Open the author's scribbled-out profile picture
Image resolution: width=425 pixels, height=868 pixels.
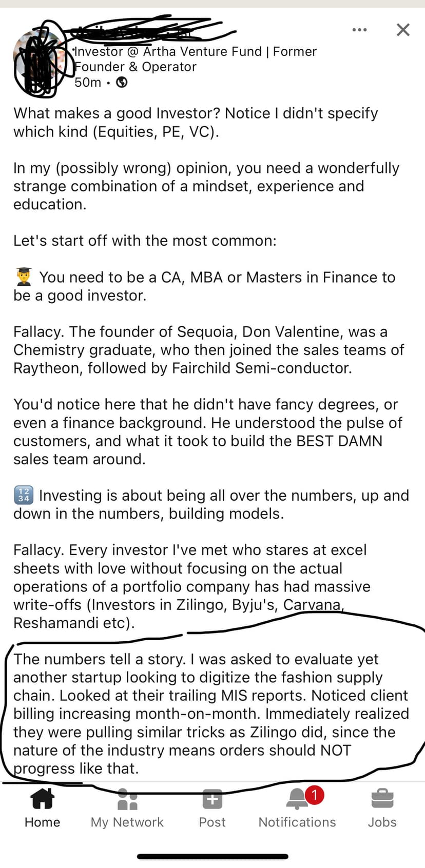click(x=39, y=61)
